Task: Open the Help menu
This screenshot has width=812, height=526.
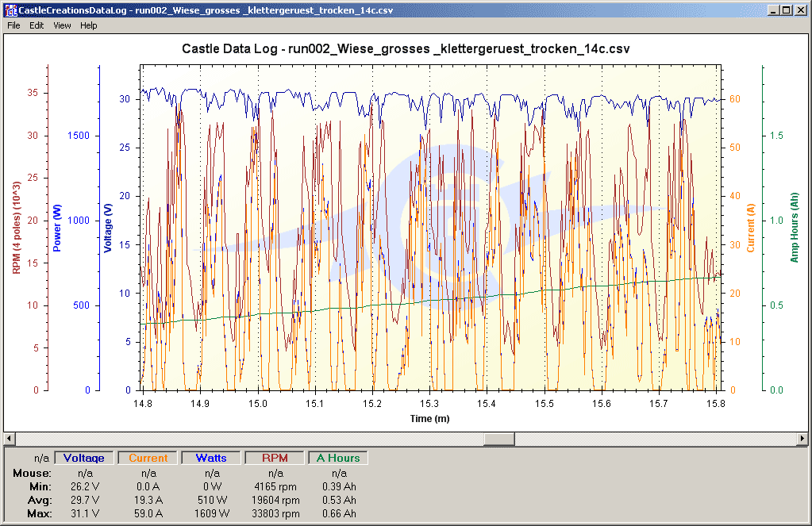Action: [x=89, y=25]
